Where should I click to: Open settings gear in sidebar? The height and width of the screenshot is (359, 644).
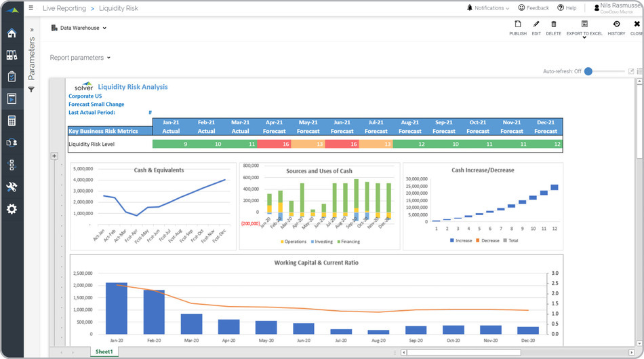click(12, 209)
